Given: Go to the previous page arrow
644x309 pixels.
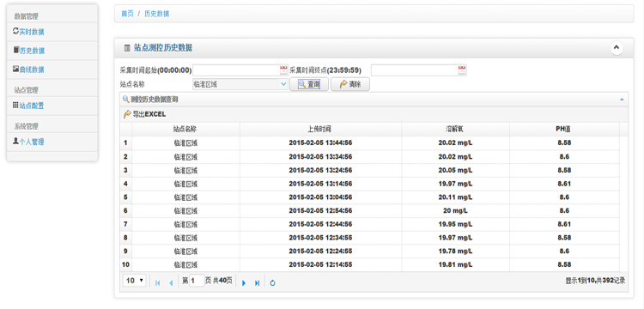Looking at the screenshot, I should [171, 282].
